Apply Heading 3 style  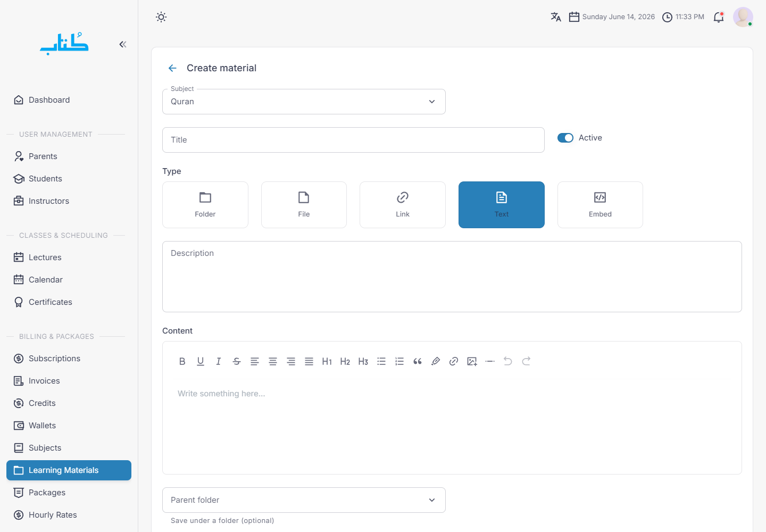click(x=363, y=361)
